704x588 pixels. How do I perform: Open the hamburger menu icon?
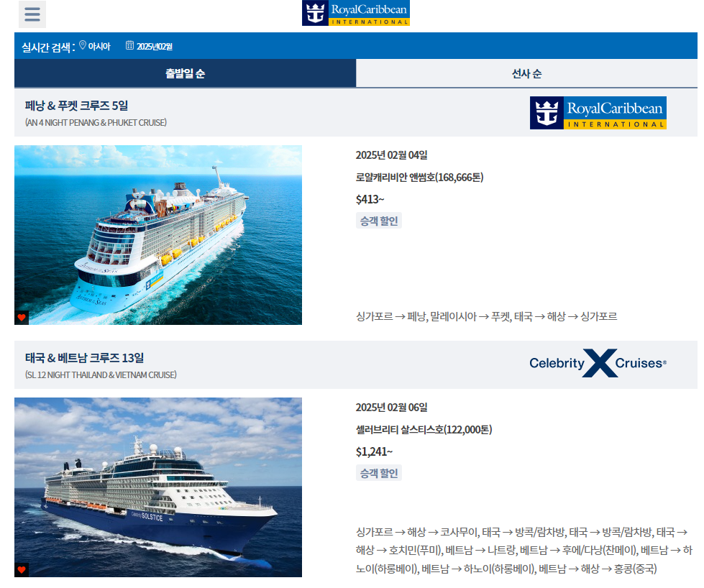point(32,14)
